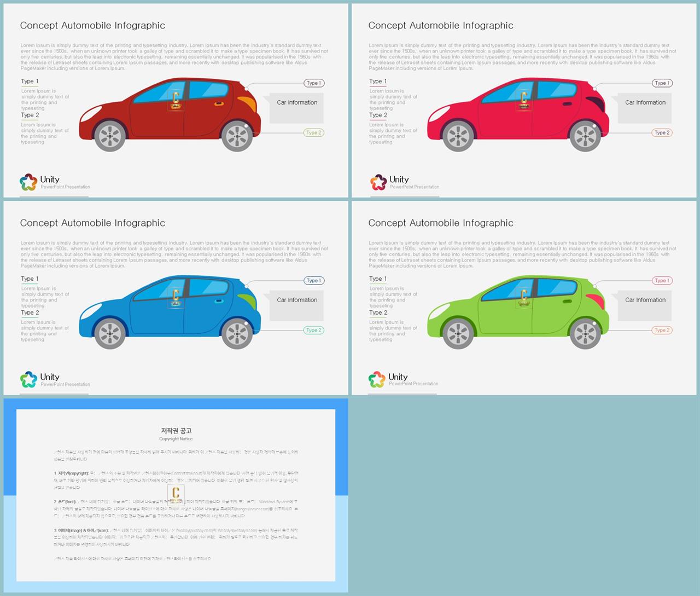Click rear wheel of the dark red car

(x=237, y=136)
